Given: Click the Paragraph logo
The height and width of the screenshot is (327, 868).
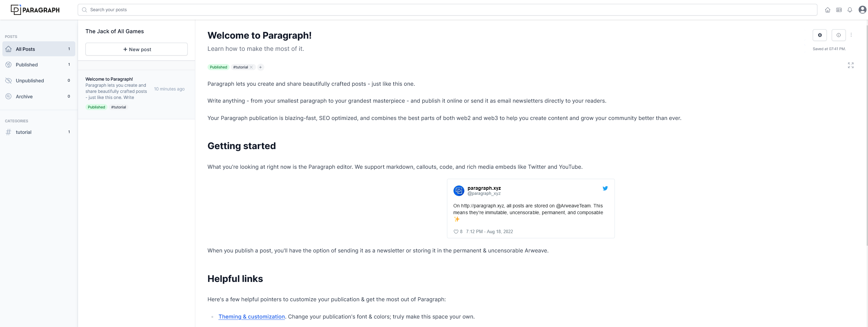Looking at the screenshot, I should [x=35, y=10].
